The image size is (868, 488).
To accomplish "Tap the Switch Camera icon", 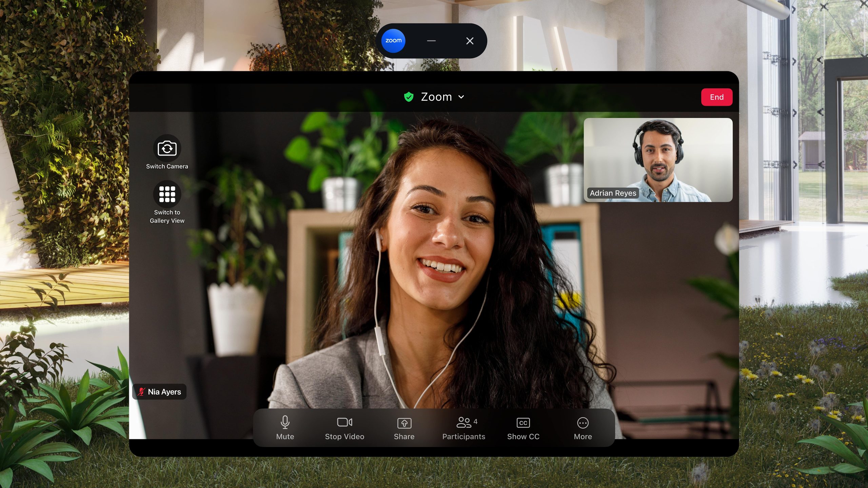I will 167,148.
